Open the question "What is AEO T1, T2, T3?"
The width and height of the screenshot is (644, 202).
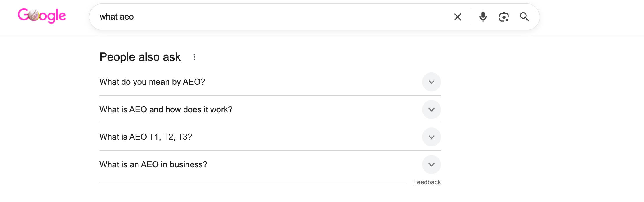146,137
